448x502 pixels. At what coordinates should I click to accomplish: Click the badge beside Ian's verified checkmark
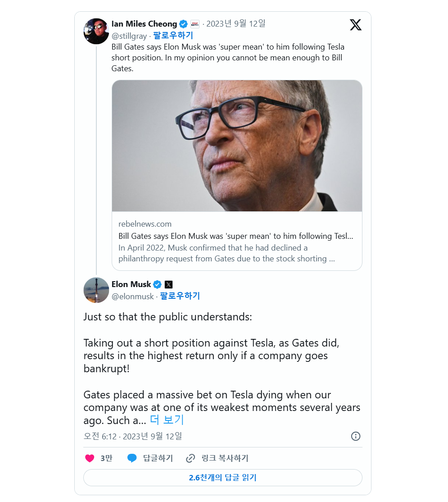click(x=195, y=24)
